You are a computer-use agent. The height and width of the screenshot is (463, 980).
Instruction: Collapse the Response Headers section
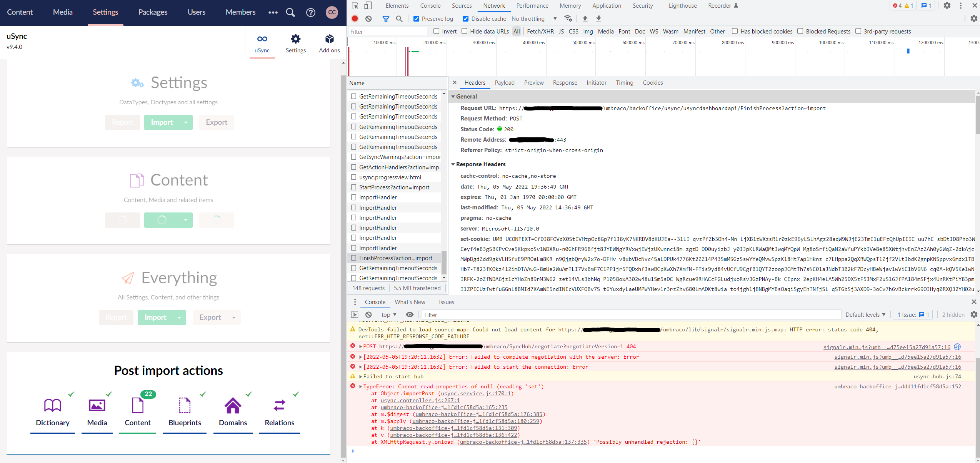pyautogui.click(x=454, y=164)
